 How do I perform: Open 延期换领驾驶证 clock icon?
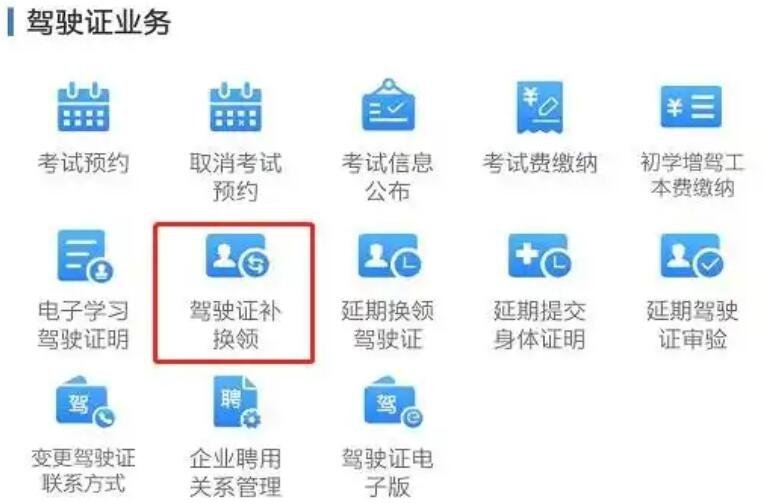pos(390,256)
